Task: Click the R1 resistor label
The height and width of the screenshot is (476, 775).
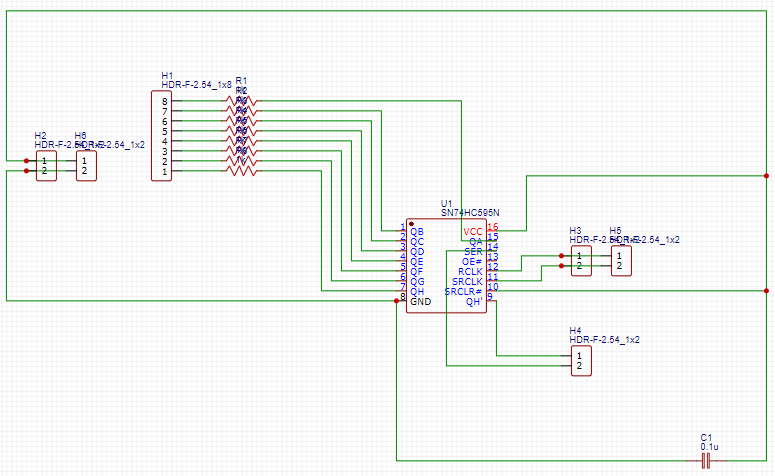Action: [241, 81]
